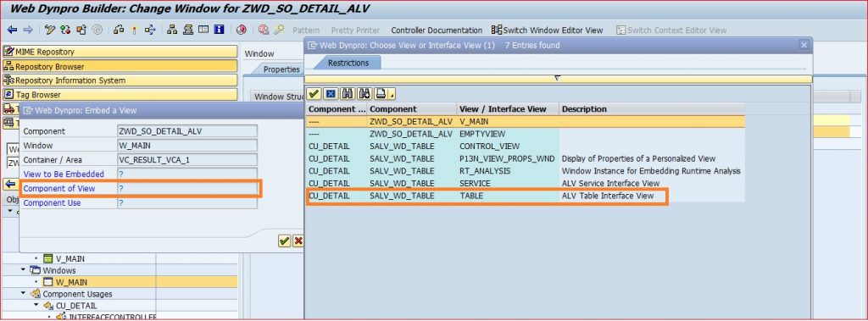Click the Activate/Inactive objects icon

[65, 30]
